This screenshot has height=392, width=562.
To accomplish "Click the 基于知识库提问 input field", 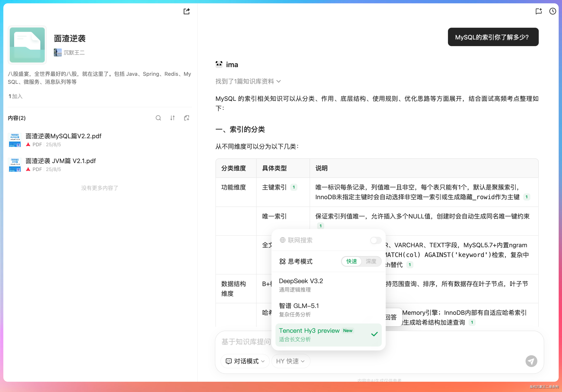I will point(246,342).
